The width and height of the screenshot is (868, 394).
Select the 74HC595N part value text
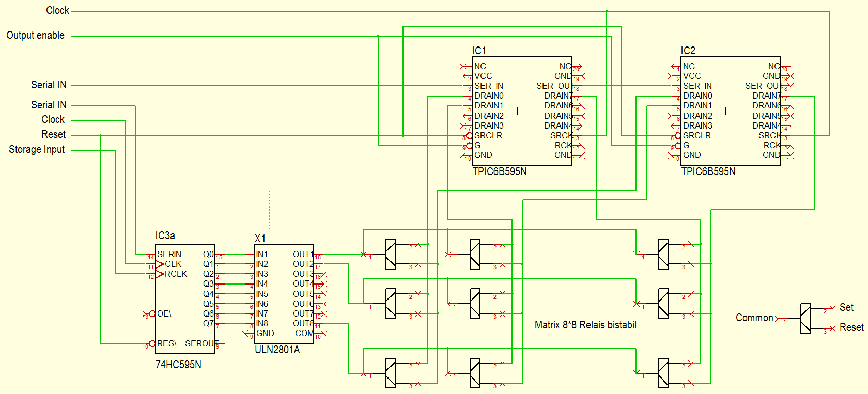click(178, 365)
